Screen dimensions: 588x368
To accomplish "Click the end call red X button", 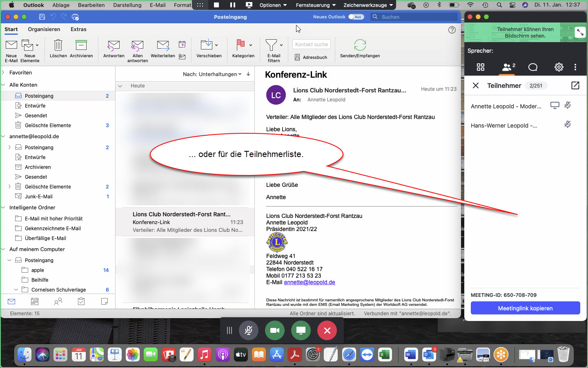I will (327, 330).
